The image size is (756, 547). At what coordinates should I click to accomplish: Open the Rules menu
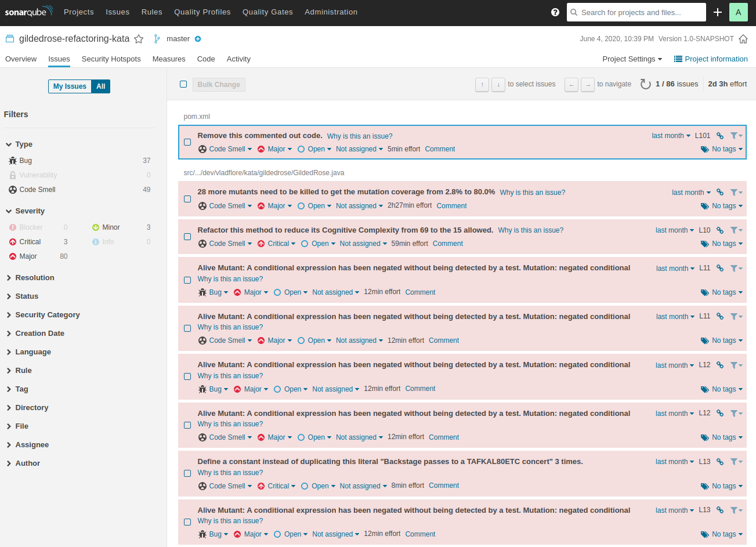click(x=152, y=12)
